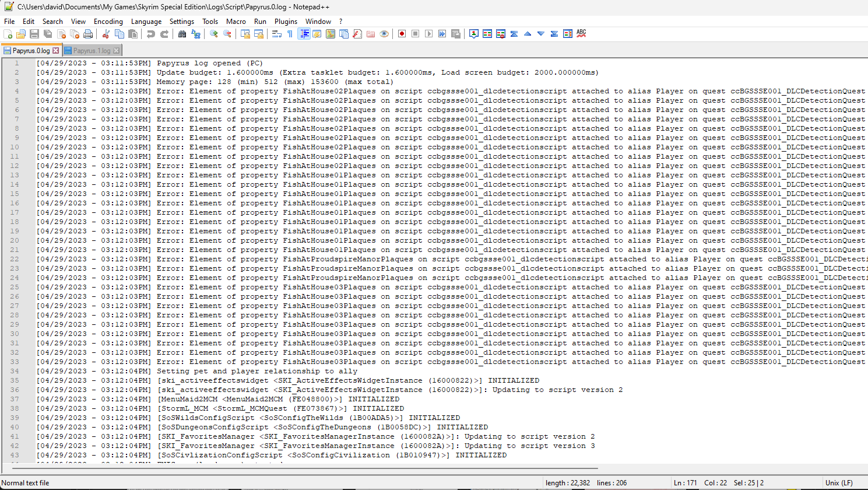The image size is (868, 490).
Task: Click 'Normal text file' status bar label
Action: pyautogui.click(x=26, y=483)
